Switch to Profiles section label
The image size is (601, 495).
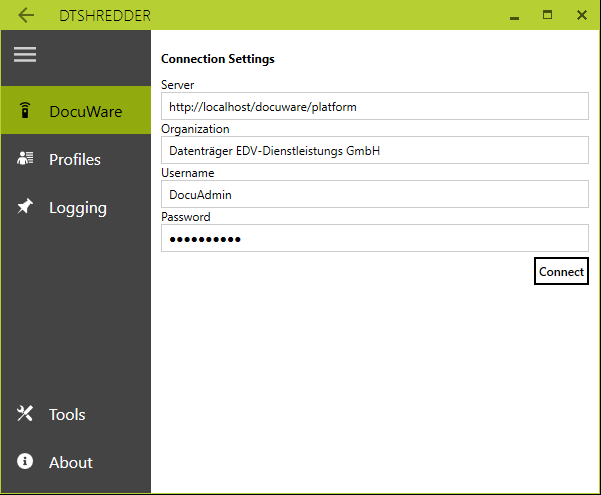pos(75,160)
